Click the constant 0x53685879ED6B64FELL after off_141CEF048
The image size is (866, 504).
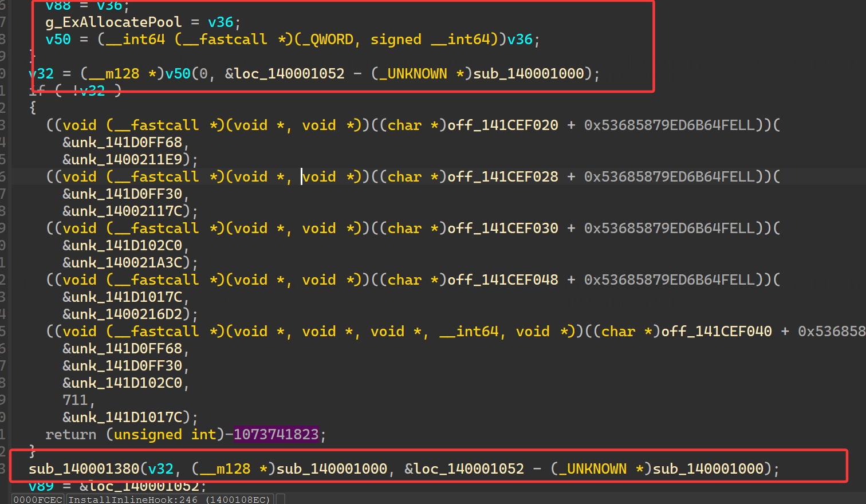(670, 280)
